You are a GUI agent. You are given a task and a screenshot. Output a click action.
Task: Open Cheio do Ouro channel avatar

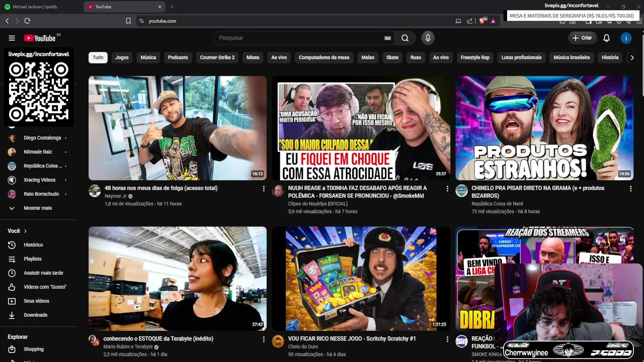pyautogui.click(x=278, y=341)
